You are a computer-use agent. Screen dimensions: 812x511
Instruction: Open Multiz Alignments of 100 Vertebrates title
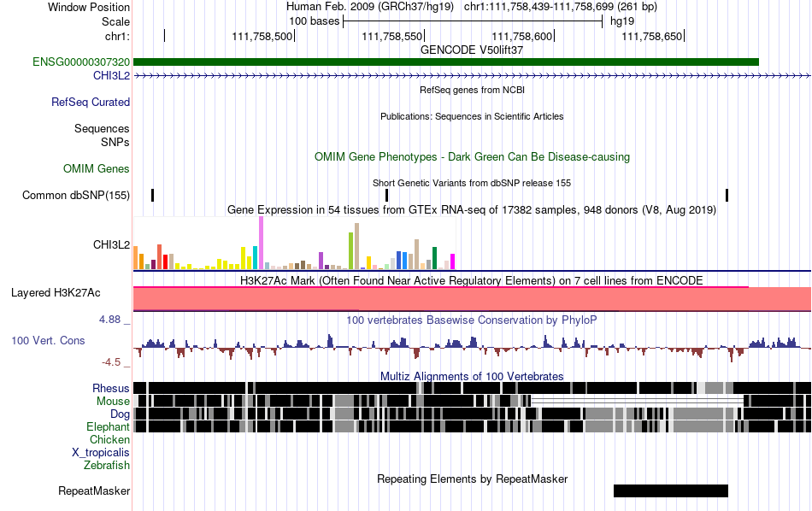click(x=472, y=376)
